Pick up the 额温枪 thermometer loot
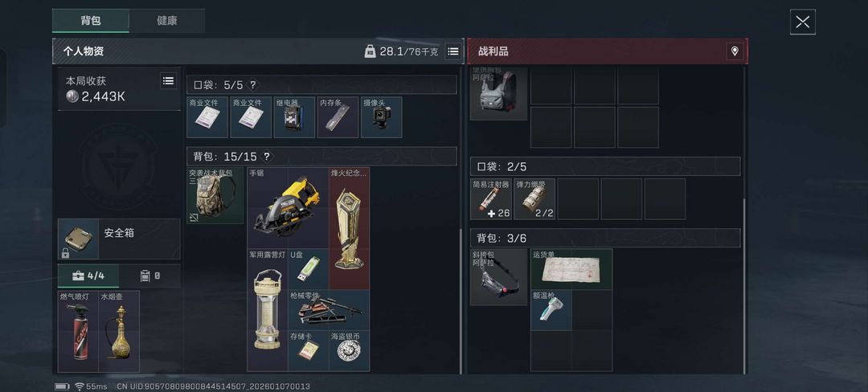Image resolution: width=868 pixels, height=392 pixels. click(x=551, y=309)
